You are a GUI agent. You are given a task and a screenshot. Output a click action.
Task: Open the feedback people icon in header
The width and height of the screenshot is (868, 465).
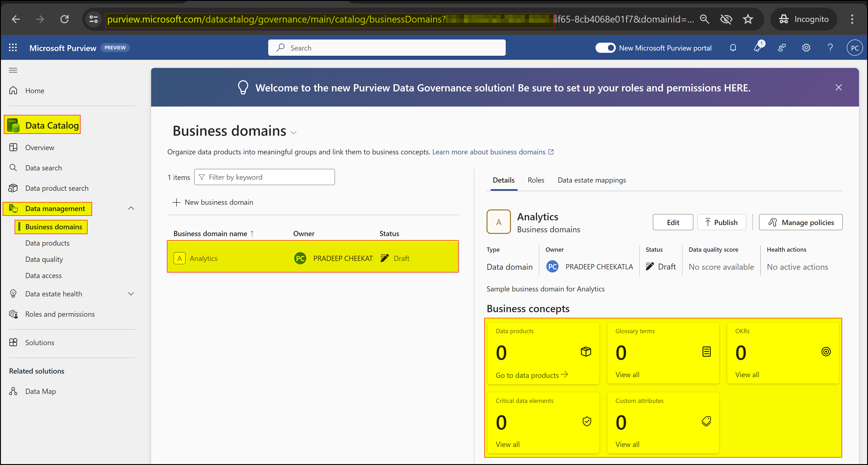782,48
